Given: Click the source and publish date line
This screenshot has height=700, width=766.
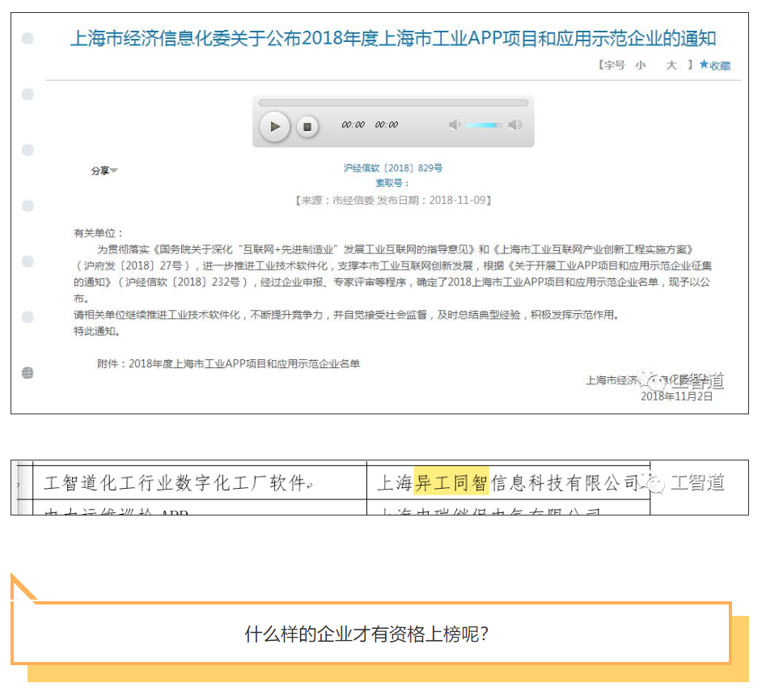Looking at the screenshot, I should [x=393, y=200].
